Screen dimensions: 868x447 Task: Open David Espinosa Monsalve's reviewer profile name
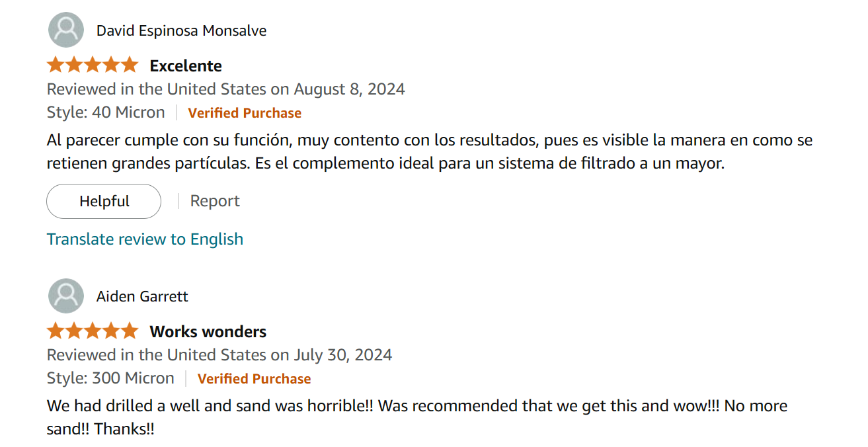[181, 30]
